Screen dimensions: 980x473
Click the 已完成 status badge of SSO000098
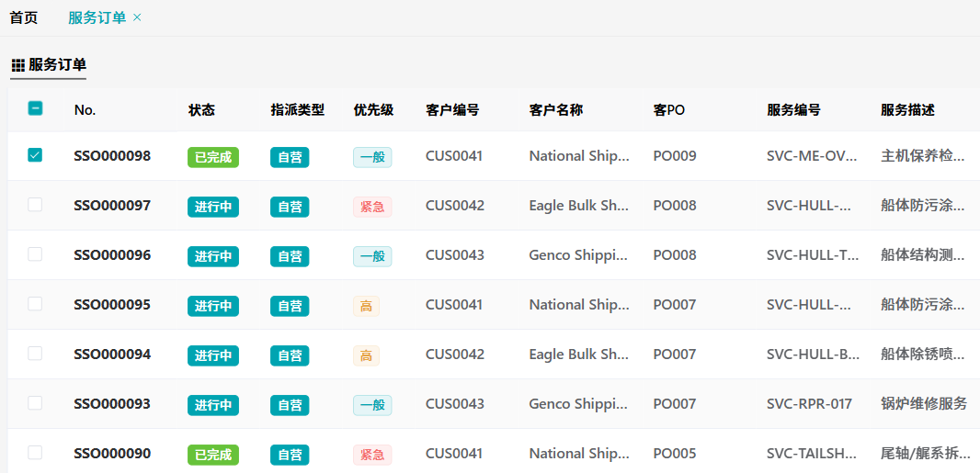[x=212, y=157]
